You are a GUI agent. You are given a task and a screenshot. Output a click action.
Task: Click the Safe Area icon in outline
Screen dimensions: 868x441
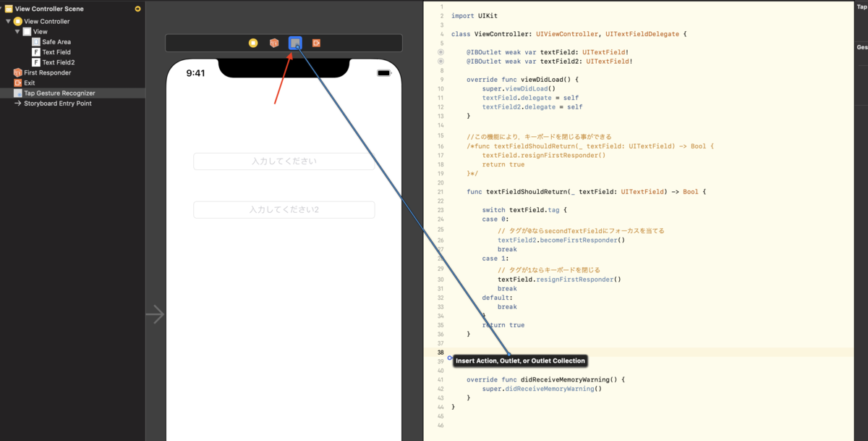tap(36, 42)
